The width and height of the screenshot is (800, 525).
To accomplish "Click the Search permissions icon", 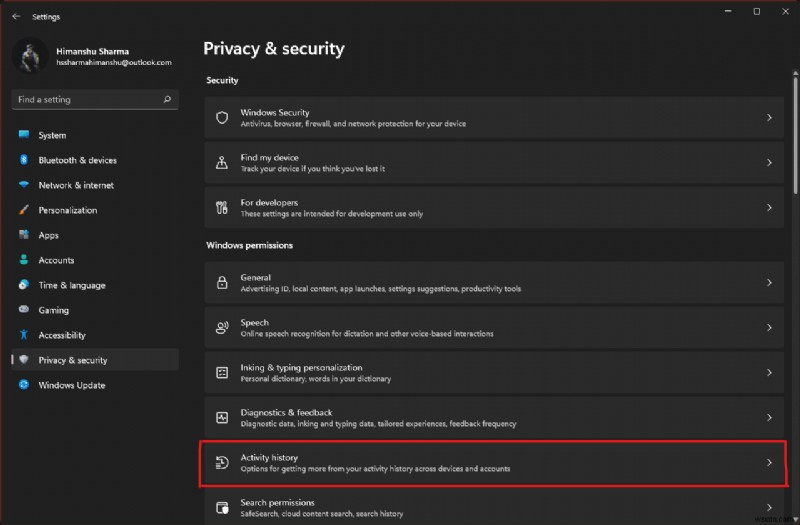I will tap(222, 508).
